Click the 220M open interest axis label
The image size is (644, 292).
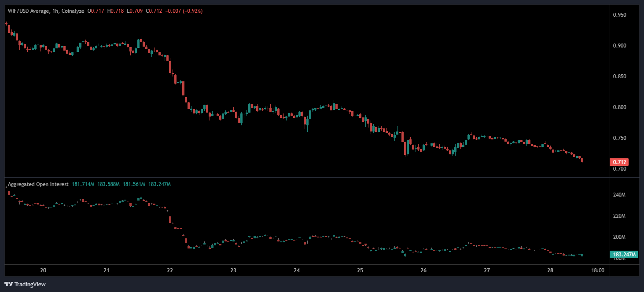(619, 216)
